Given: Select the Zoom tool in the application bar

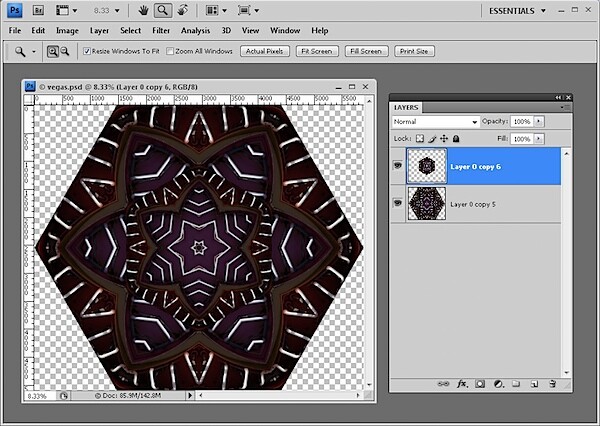Looking at the screenshot, I should (163, 10).
